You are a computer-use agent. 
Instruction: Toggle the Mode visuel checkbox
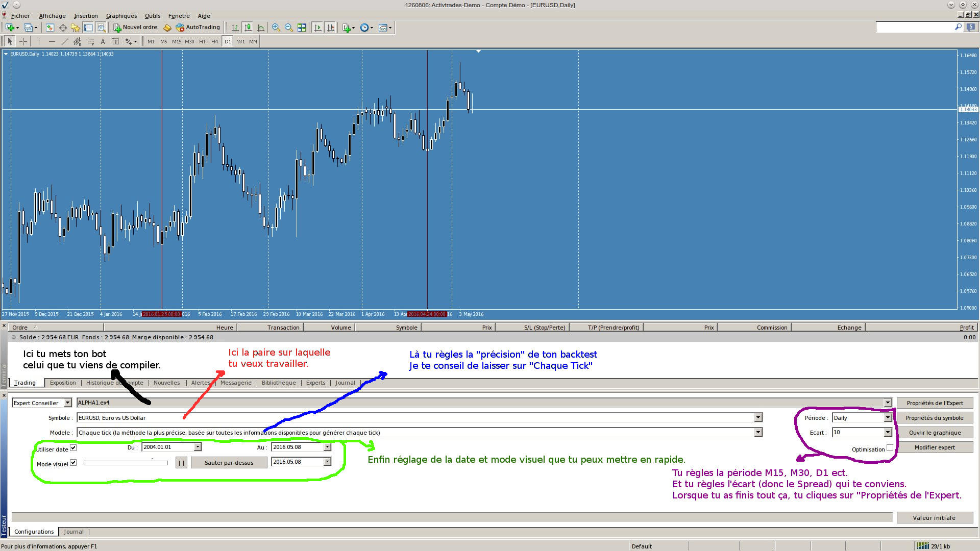coord(73,463)
